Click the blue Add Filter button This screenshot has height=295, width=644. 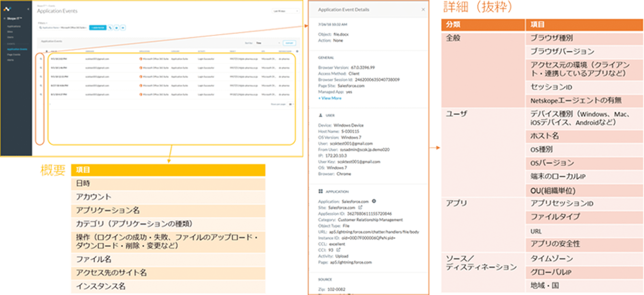[x=98, y=28]
